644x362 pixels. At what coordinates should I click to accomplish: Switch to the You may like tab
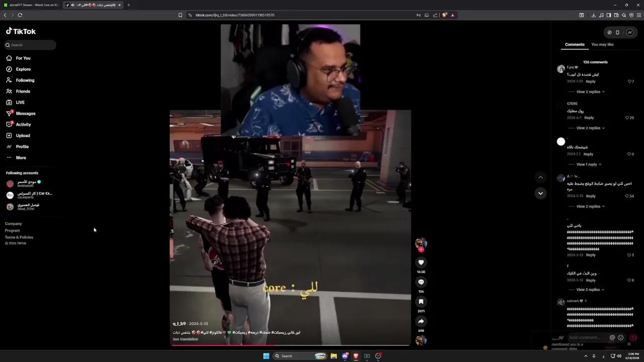[602, 45]
